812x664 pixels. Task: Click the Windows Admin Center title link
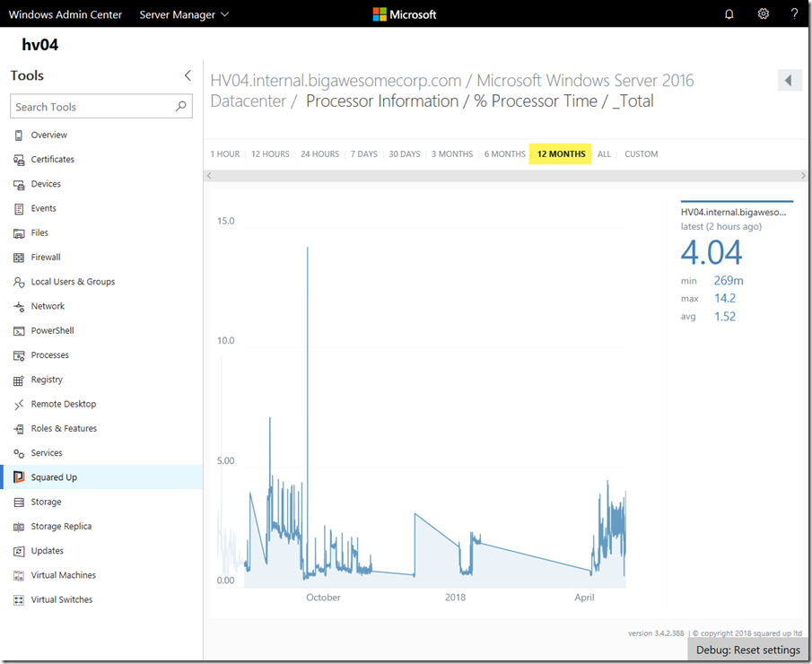65,14
